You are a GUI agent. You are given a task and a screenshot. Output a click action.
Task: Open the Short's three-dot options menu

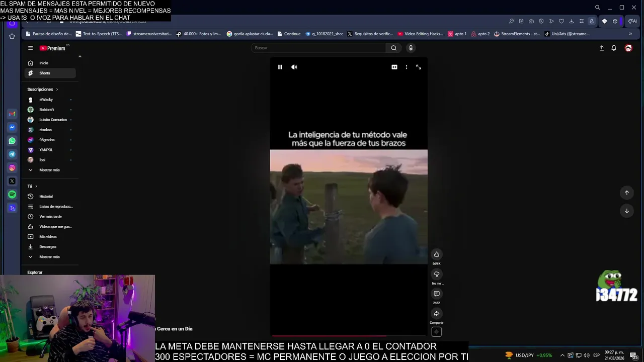(407, 67)
